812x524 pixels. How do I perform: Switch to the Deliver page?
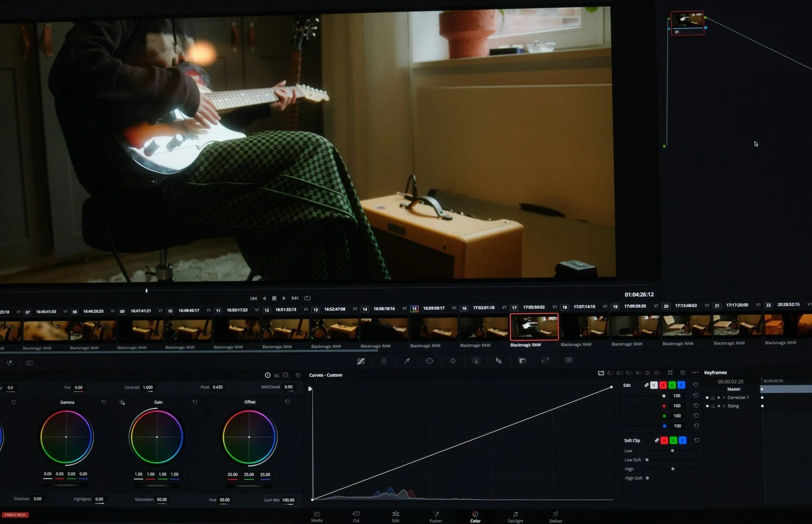pos(556,516)
